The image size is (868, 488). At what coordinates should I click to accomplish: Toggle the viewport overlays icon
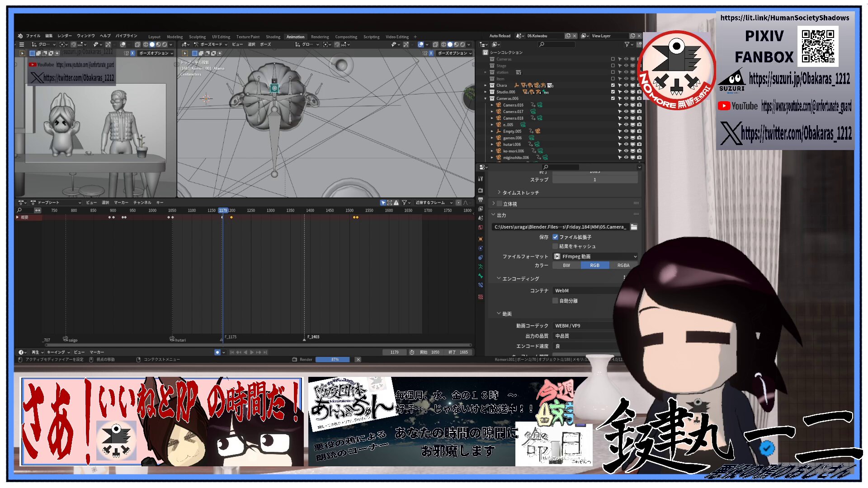[421, 44]
